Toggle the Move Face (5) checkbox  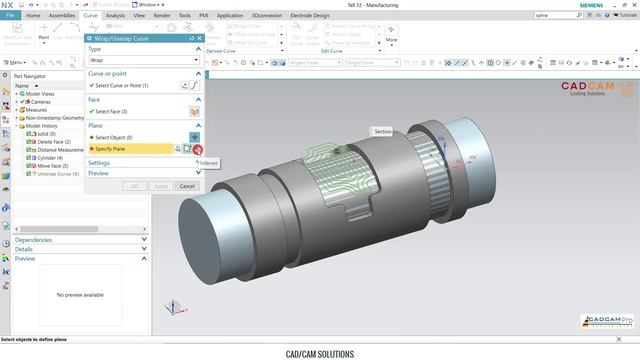pyautogui.click(x=29, y=166)
